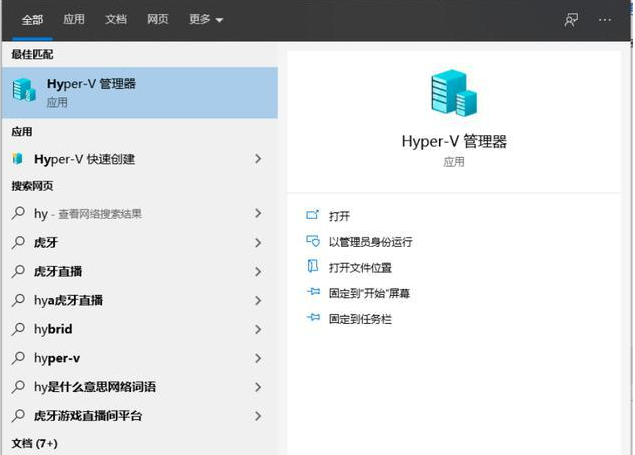
Task: Expand Hyper-V 快速创建 chevron arrow
Action: [x=258, y=159]
